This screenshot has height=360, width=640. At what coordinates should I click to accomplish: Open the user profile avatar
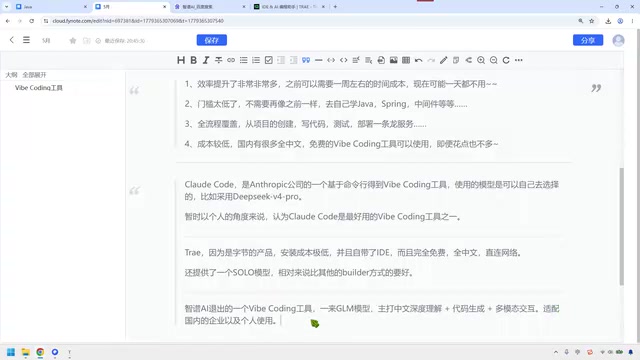tap(618, 40)
